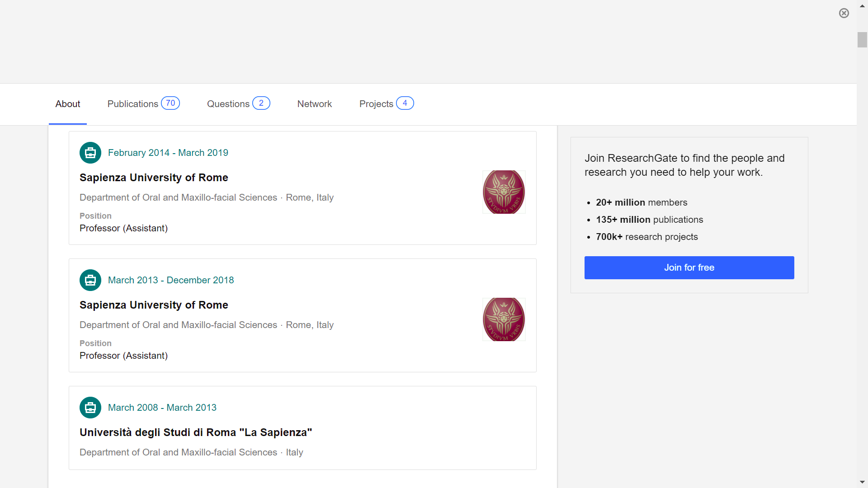The image size is (868, 488).
Task: Click the scrollbar up arrow
Action: point(862,6)
